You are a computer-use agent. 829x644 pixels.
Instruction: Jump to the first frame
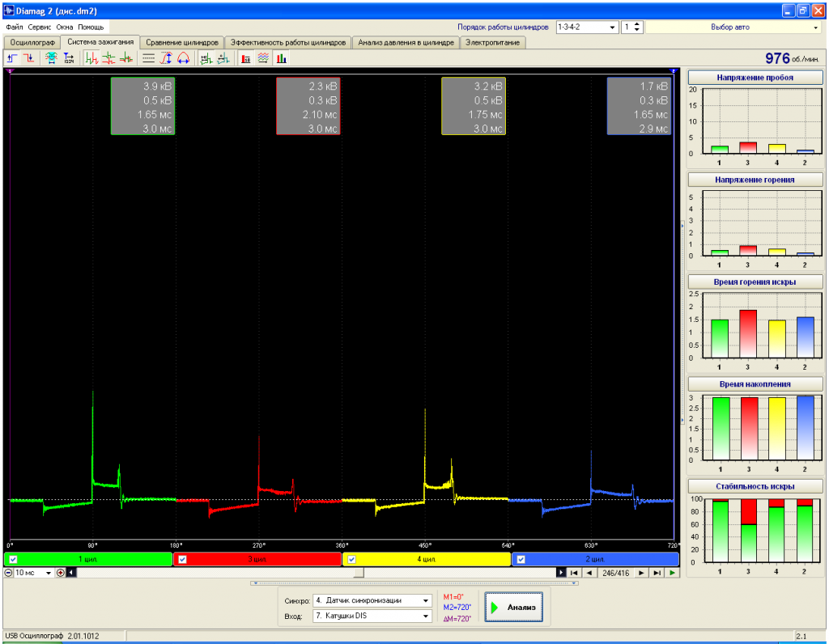click(x=574, y=573)
